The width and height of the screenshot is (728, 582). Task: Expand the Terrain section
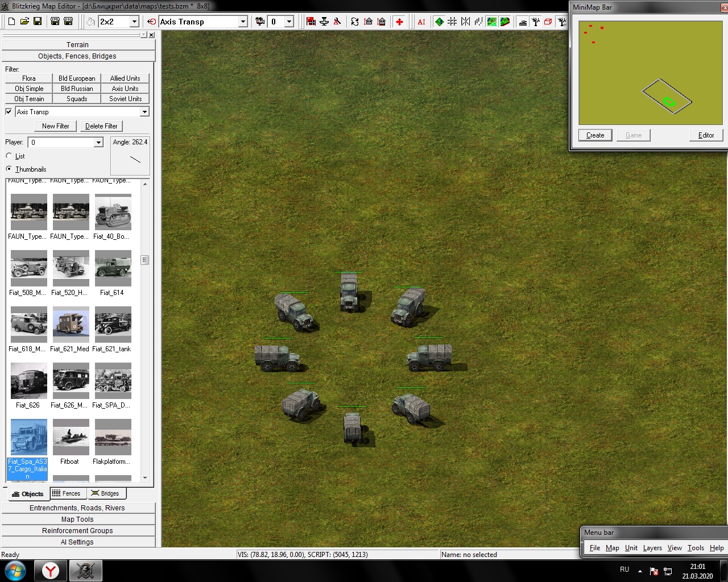pos(78,44)
